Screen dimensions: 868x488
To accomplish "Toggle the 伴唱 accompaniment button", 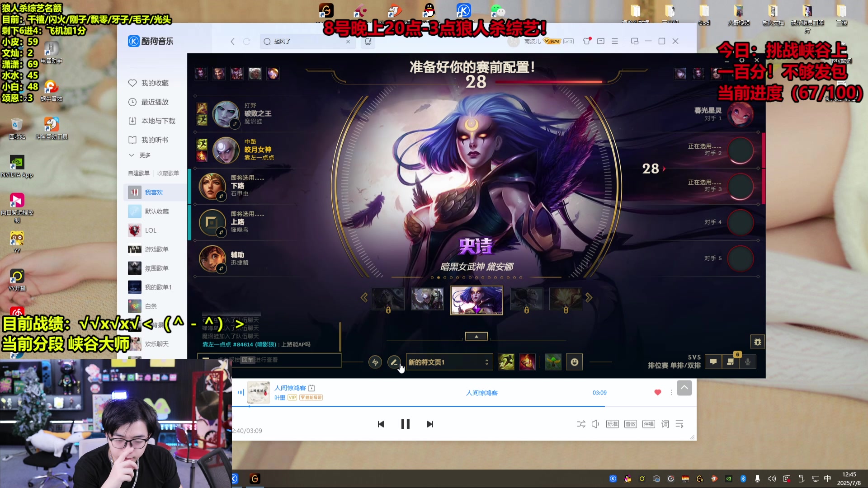I will click(648, 424).
